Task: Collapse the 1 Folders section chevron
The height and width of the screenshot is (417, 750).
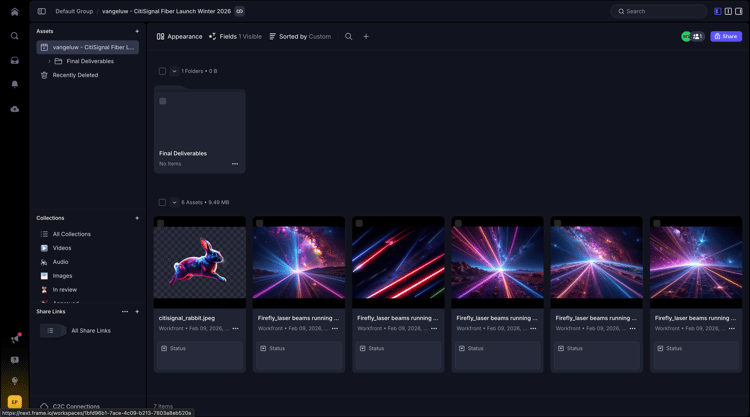Action: pos(174,71)
